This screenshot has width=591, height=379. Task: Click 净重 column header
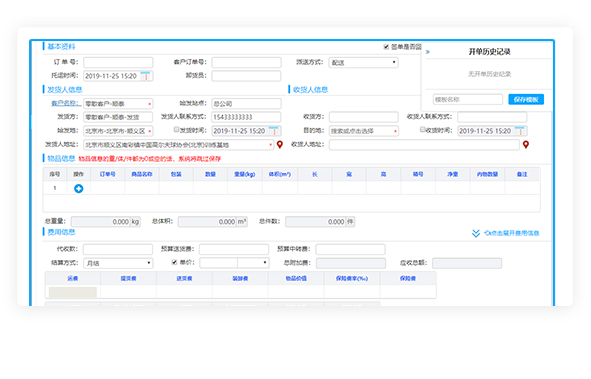point(453,174)
